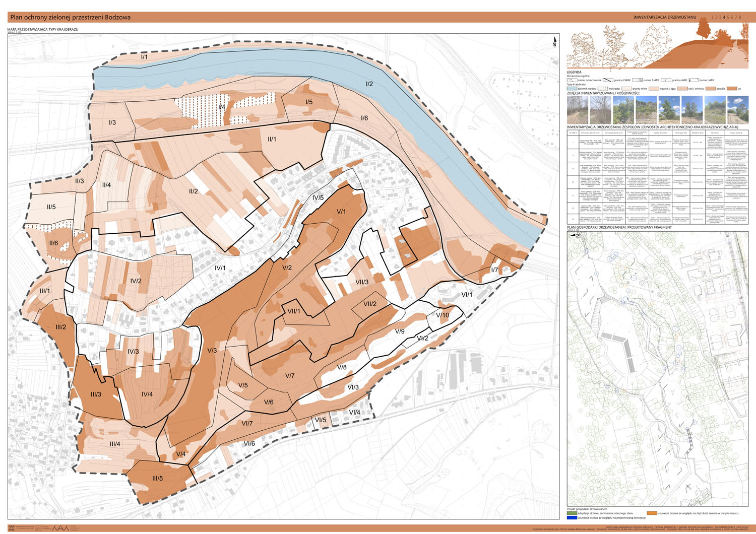The height and width of the screenshot is (534, 756).
Task: Click the north arrow symbol on the map
Action: point(554,42)
